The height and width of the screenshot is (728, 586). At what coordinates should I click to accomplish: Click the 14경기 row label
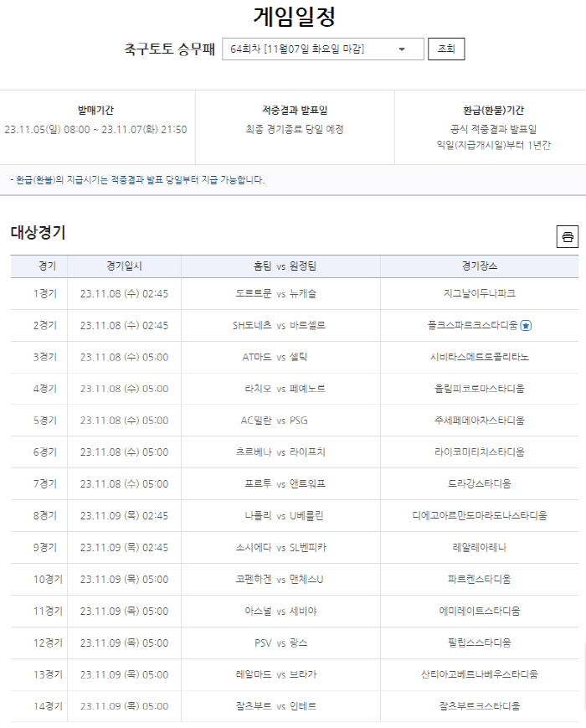(x=48, y=706)
